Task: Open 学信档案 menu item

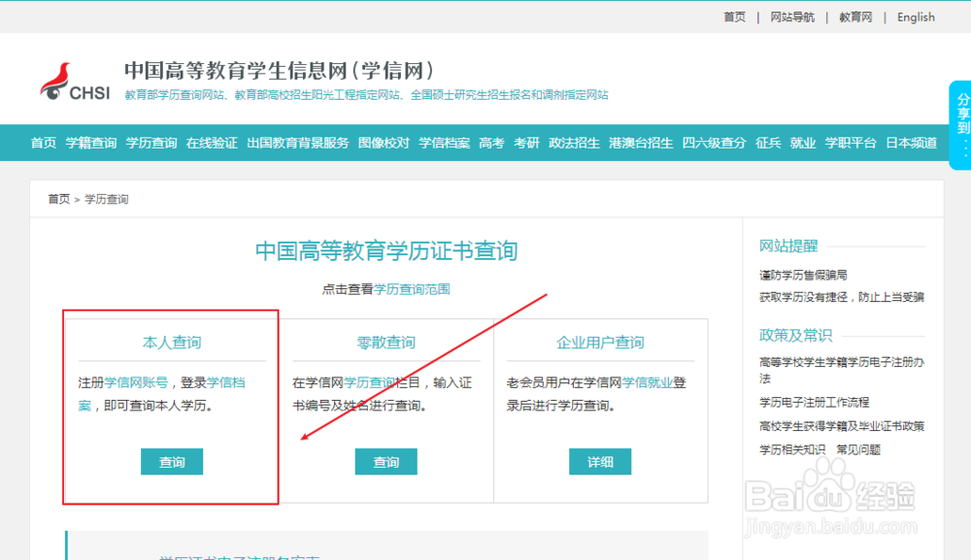Action: tap(444, 143)
